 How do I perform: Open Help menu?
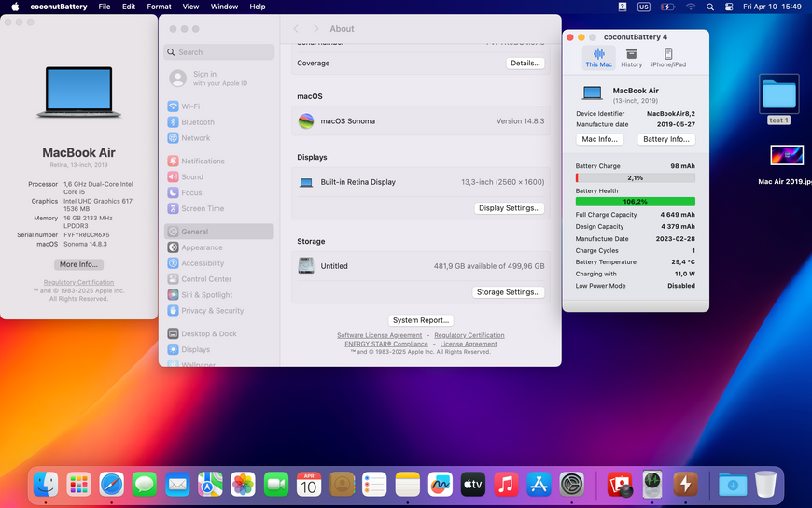coord(258,7)
